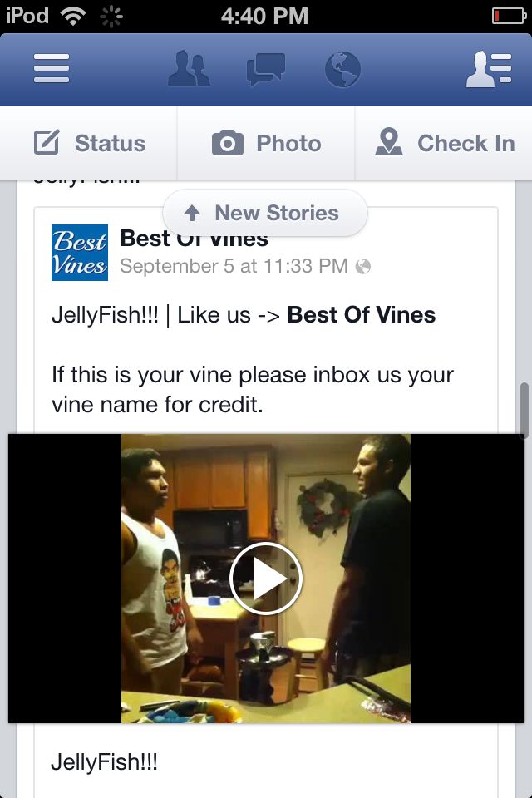
Task: Tap the Check In location pin icon
Action: coord(389,141)
